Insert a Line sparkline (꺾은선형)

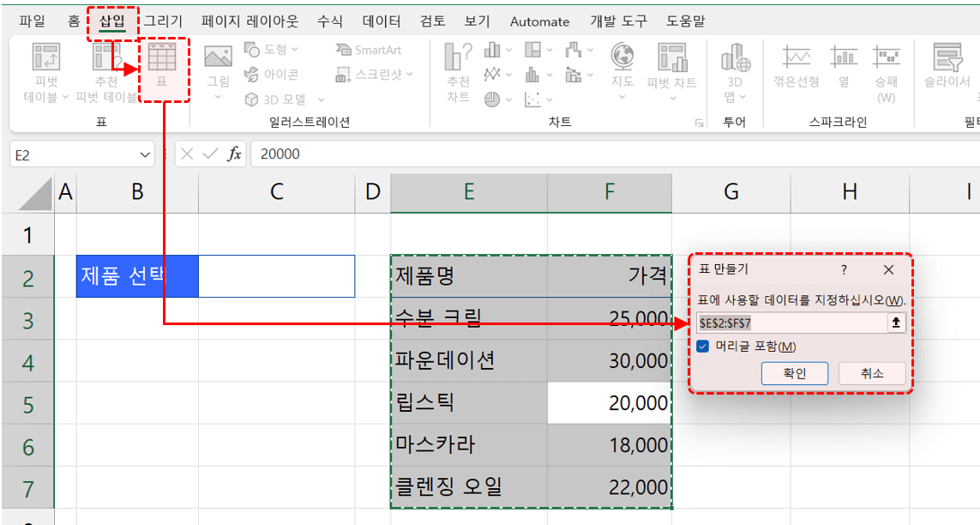tap(797, 67)
